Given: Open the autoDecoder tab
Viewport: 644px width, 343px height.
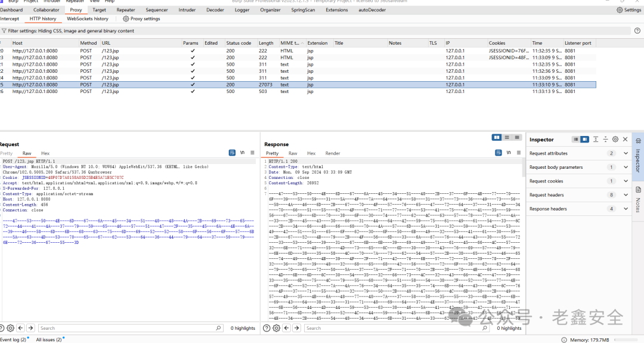Looking at the screenshot, I should pos(372,10).
